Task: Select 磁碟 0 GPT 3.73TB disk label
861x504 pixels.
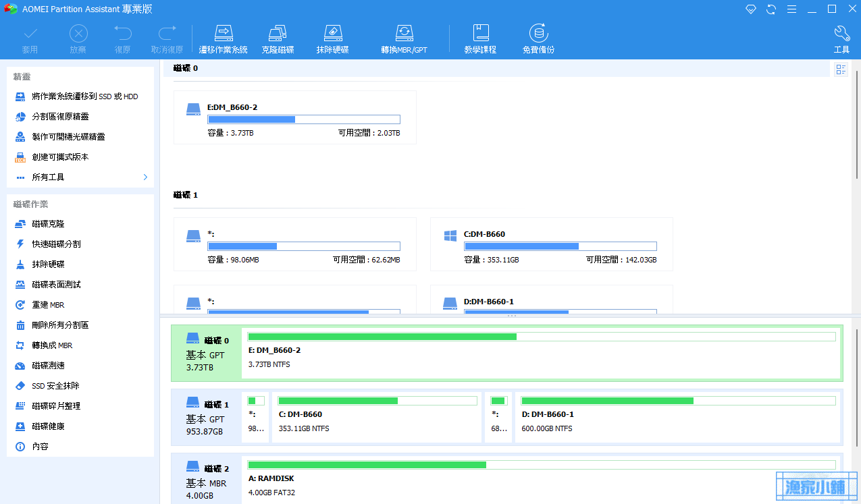Action: click(x=207, y=354)
